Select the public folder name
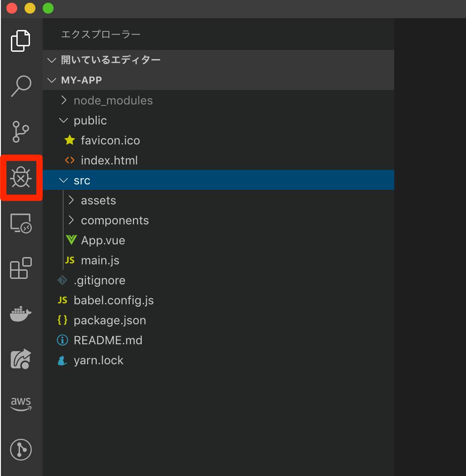The height and width of the screenshot is (476, 466). point(90,121)
